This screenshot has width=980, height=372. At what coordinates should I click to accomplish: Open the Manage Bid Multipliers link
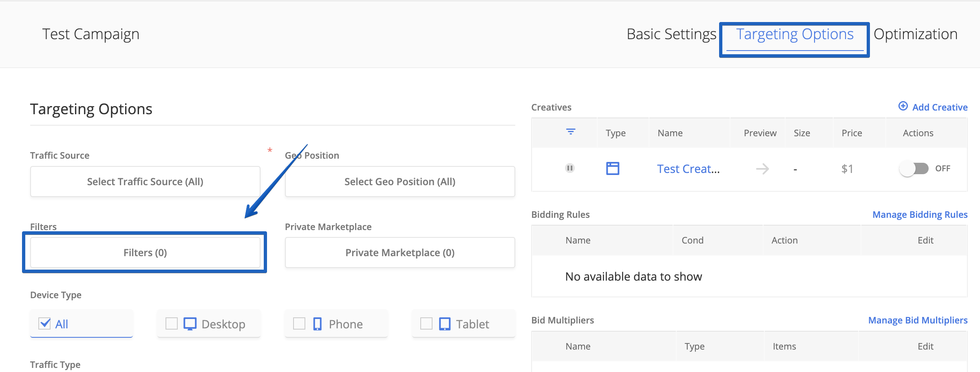point(918,320)
